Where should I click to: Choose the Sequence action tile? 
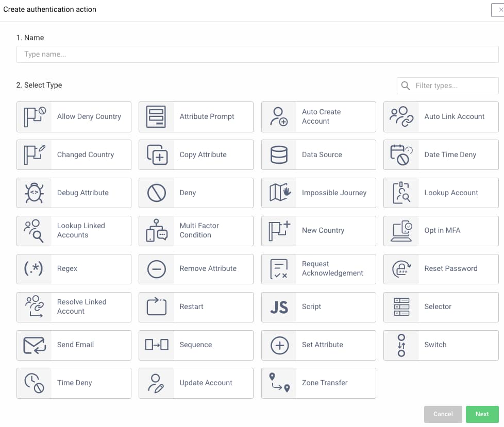[196, 345]
